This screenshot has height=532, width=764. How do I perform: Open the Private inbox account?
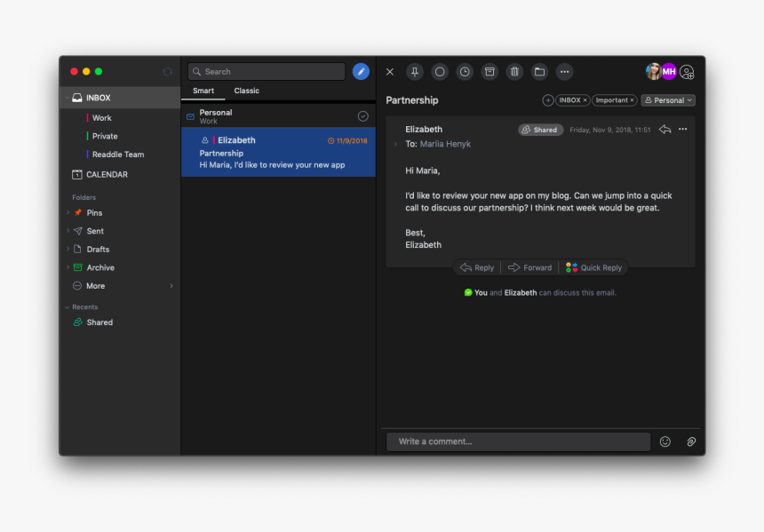tap(105, 136)
